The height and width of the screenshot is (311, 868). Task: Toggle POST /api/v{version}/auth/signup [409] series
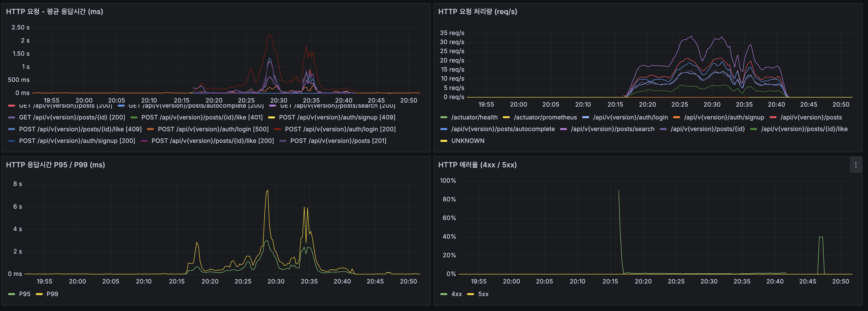(x=338, y=117)
